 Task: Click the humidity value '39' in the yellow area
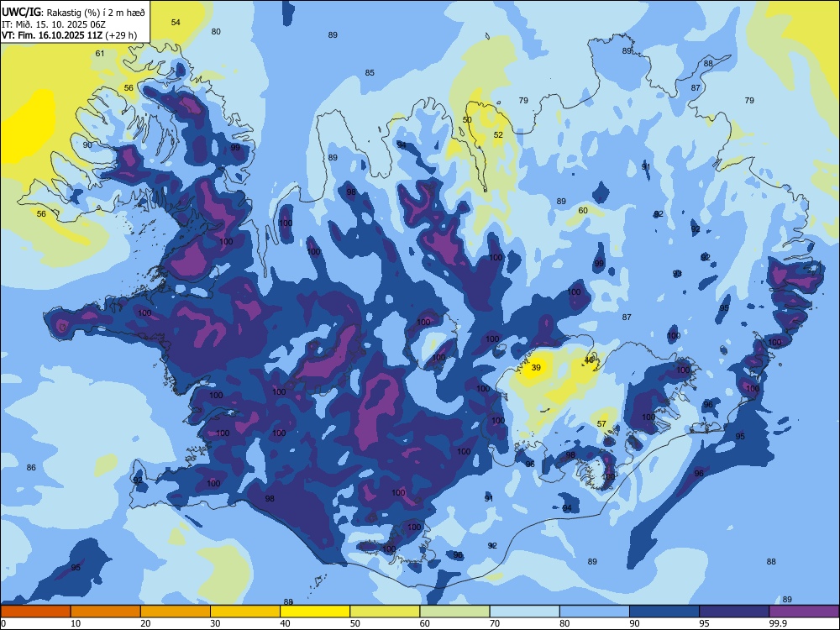coord(536,368)
